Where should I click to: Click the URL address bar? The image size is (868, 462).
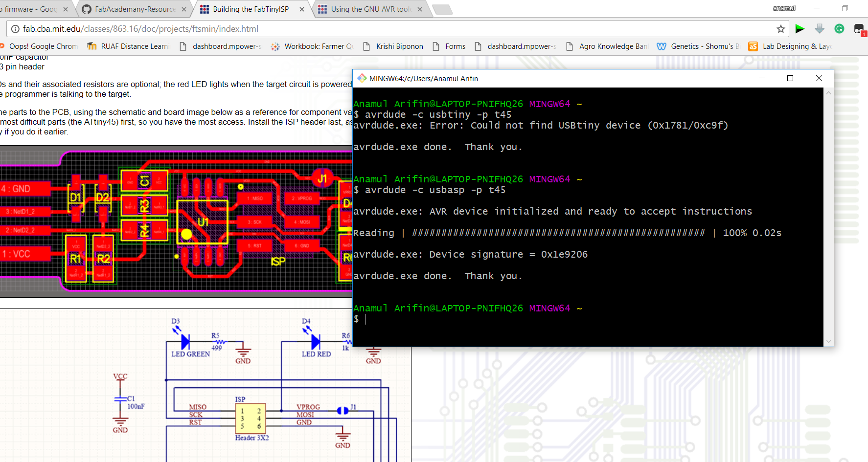[x=391, y=29]
